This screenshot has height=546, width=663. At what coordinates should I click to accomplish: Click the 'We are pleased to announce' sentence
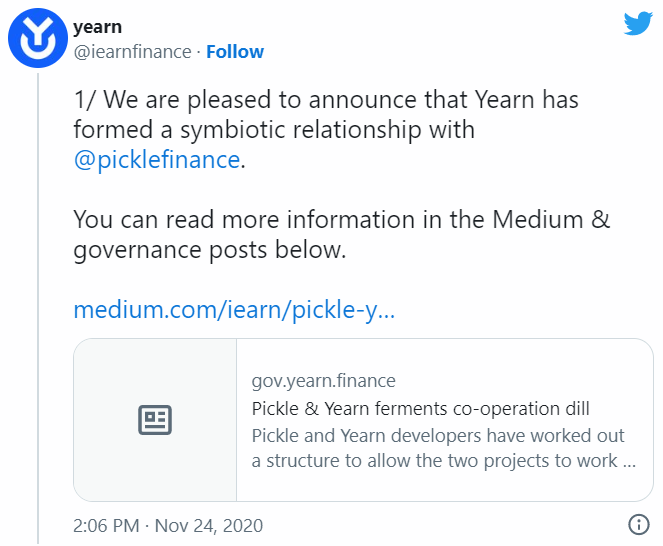tap(340, 101)
